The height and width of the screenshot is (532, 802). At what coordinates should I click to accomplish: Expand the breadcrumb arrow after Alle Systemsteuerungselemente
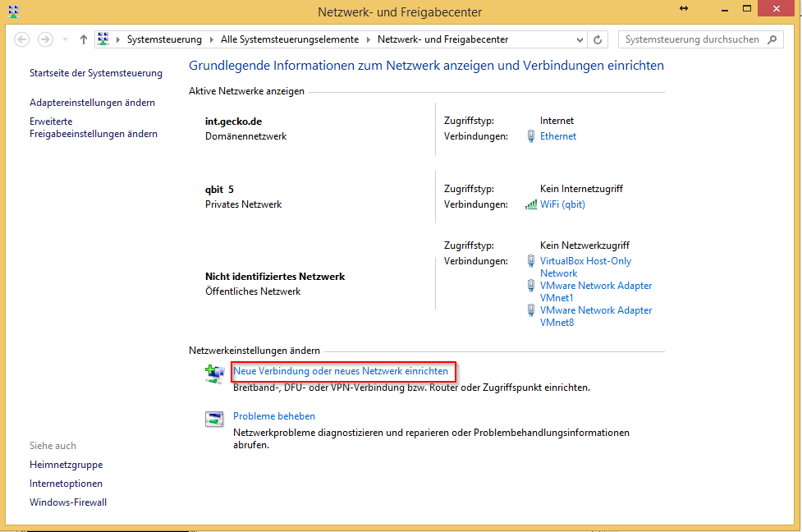pos(369,39)
